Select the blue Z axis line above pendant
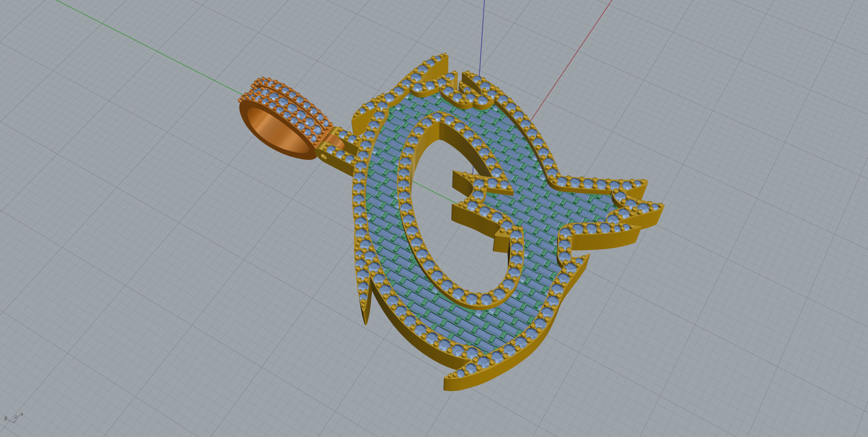868x437 pixels. point(482,38)
